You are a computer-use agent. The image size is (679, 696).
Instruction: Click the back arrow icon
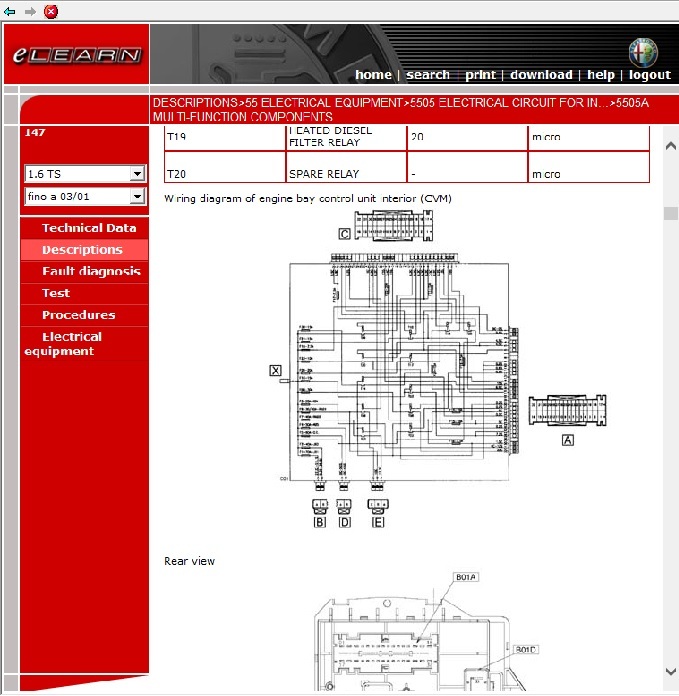point(9,12)
